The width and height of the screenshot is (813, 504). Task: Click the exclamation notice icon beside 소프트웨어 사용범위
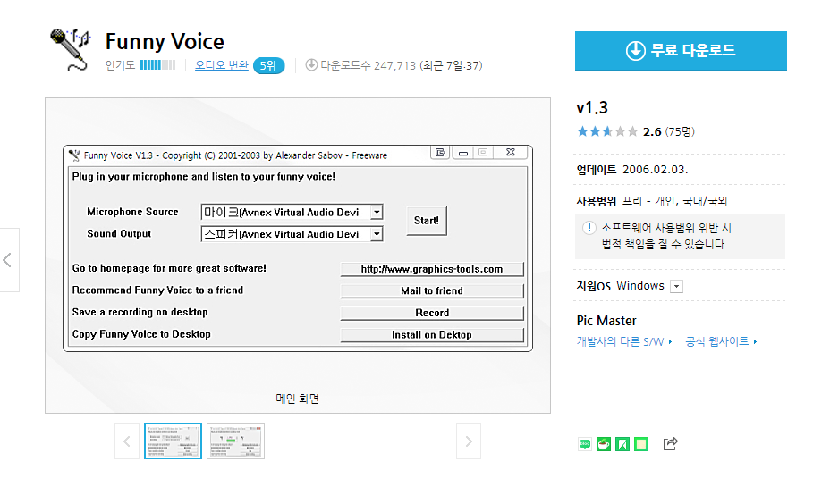click(589, 228)
